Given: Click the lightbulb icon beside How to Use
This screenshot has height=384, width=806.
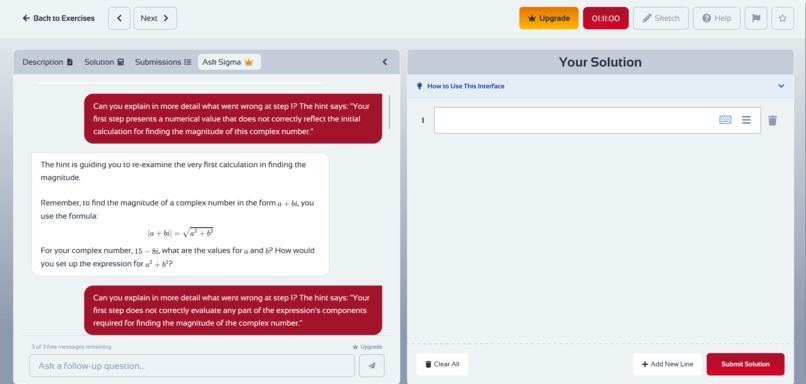Looking at the screenshot, I should 419,86.
